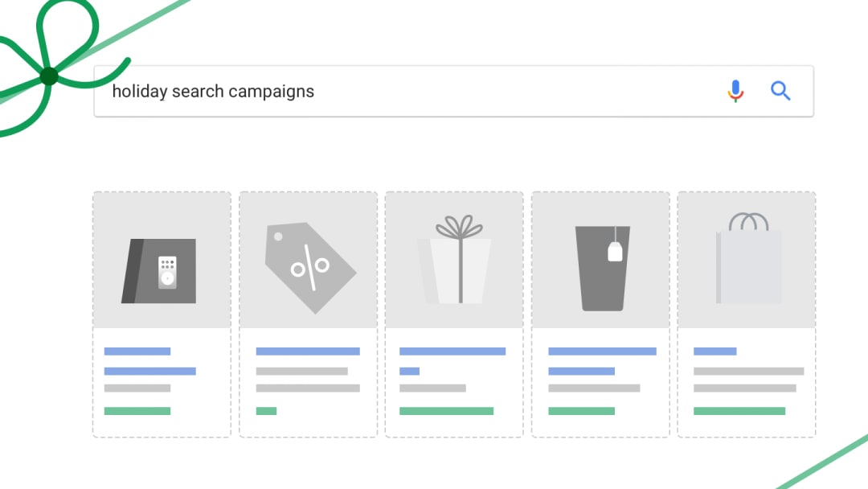Open blue title link under discount tag card
The image size is (868, 489).
(308, 351)
